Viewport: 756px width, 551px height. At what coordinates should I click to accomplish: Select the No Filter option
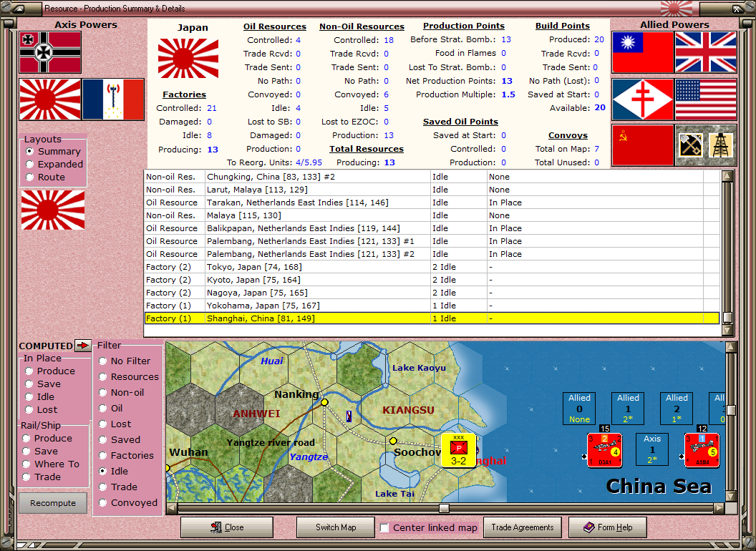click(x=102, y=361)
